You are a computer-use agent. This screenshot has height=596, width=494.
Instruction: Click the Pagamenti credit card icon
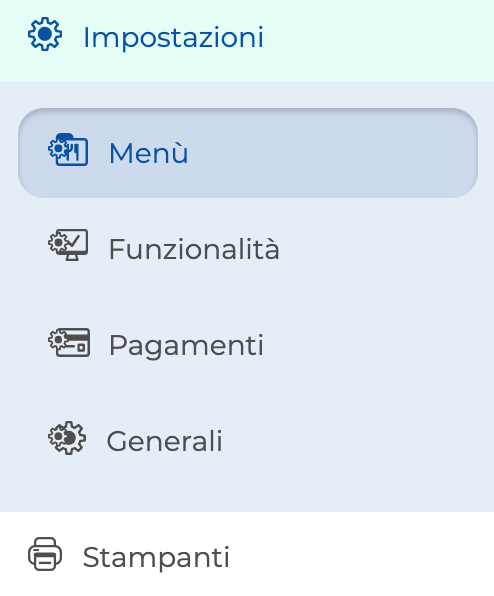coord(69,342)
